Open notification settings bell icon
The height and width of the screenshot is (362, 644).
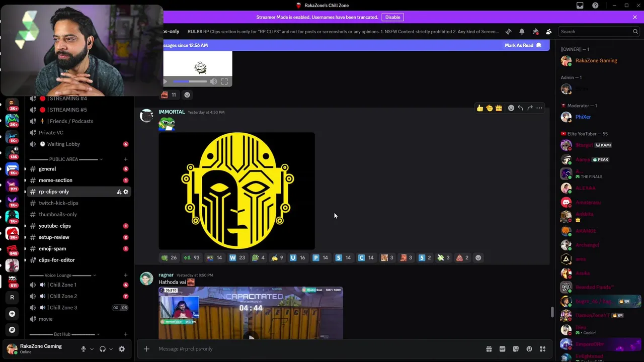click(x=522, y=31)
